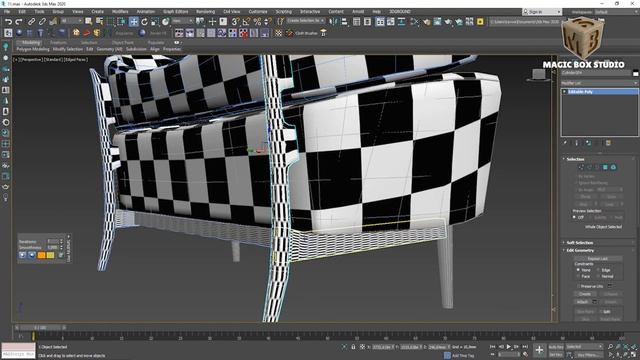Open the Modifier List dropdown
This screenshot has width=640, height=360.
(599, 83)
